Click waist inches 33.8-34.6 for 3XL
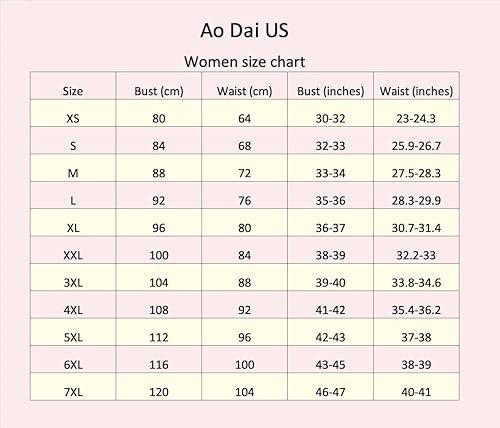Viewport: 500px width, 428px height. click(416, 283)
